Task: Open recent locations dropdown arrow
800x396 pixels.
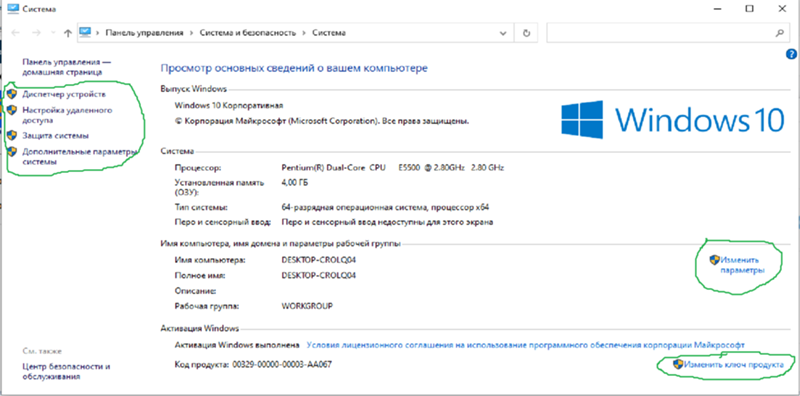Action: point(53,33)
